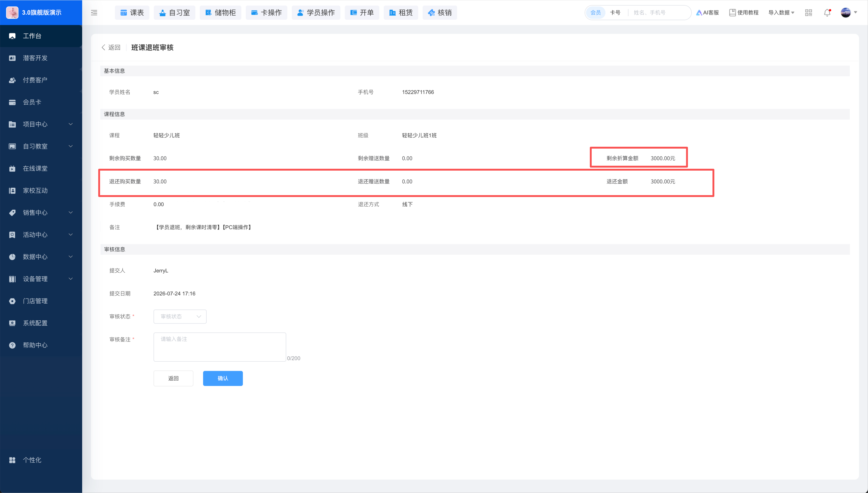Open 核销 verification toolbar shortcut
Viewport: 868px width, 493px height.
coord(440,13)
